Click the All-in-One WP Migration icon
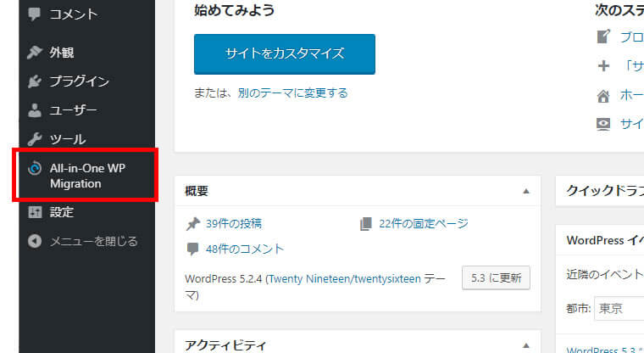Screen dimensions: 644x353 tap(35, 168)
